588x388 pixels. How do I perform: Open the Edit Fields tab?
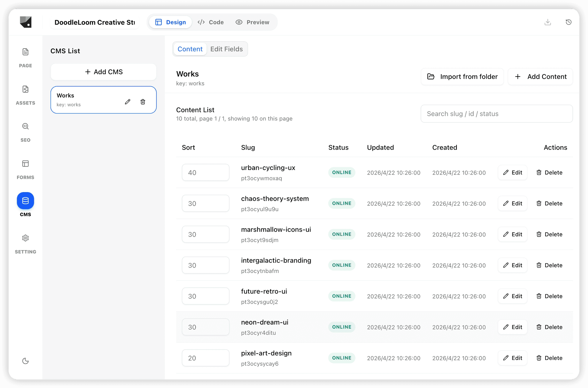pos(226,49)
